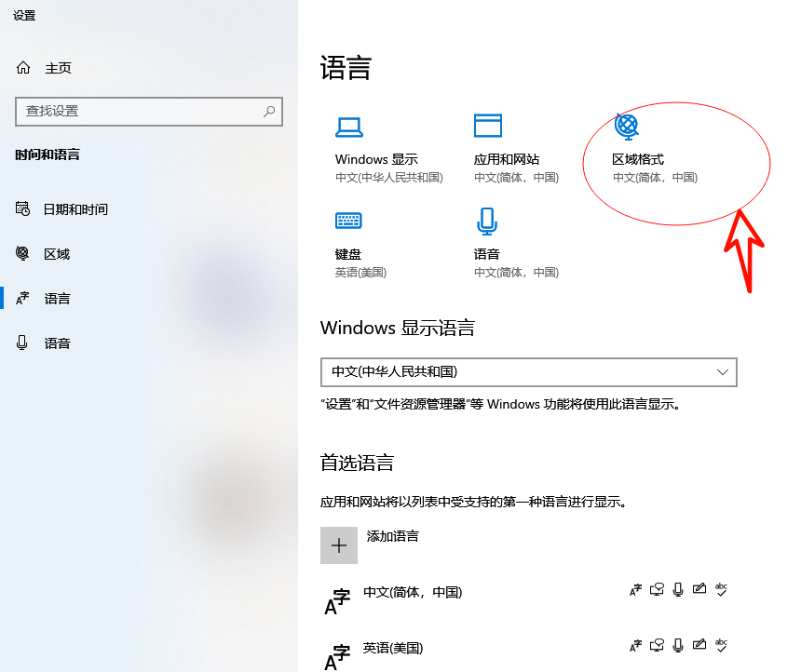Click the microphone icon in sidebar
The width and height of the screenshot is (801, 672).
point(22,343)
